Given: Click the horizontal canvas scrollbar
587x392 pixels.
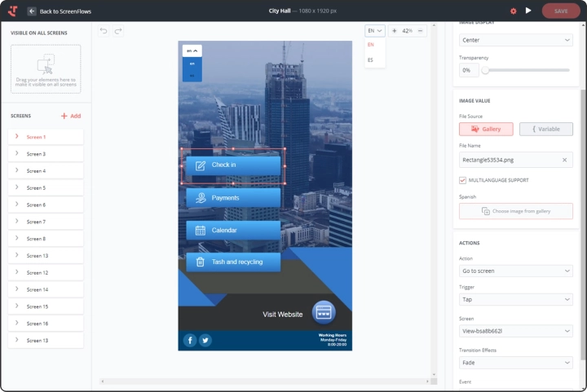Looking at the screenshot, I should click(x=265, y=381).
